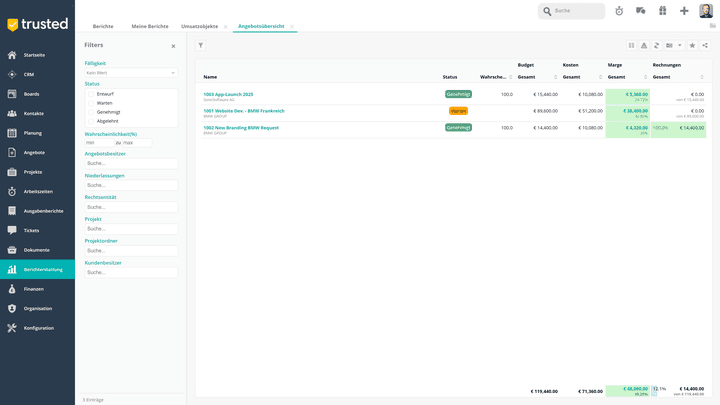Close the Filters panel
The width and height of the screenshot is (720, 405).
click(173, 46)
